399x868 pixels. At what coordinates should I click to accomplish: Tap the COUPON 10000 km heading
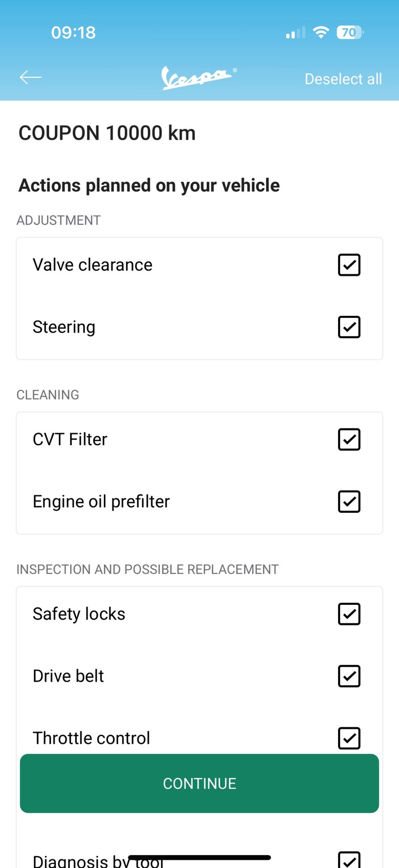107,133
